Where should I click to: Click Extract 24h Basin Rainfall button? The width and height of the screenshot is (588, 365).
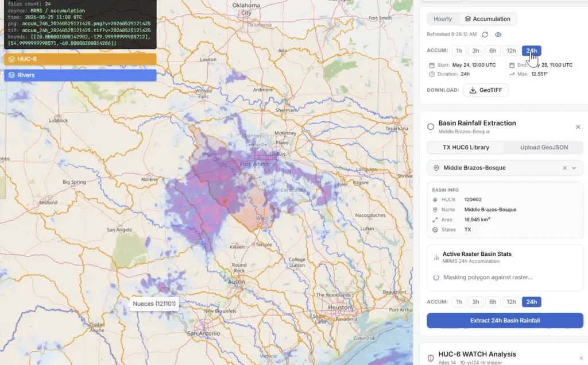[x=505, y=320]
